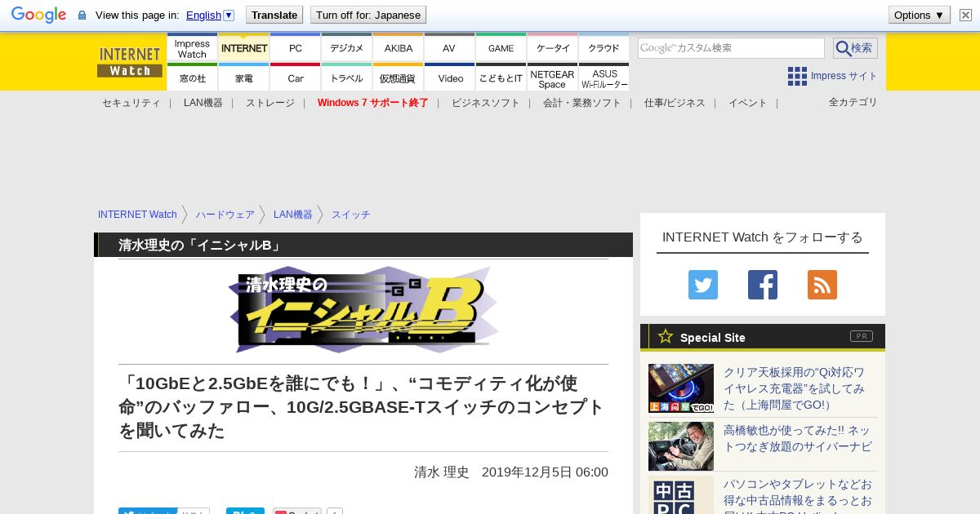Open the 高橋敏也 サイバーナビ article thumbnail
This screenshot has height=514, width=980.
click(x=681, y=446)
